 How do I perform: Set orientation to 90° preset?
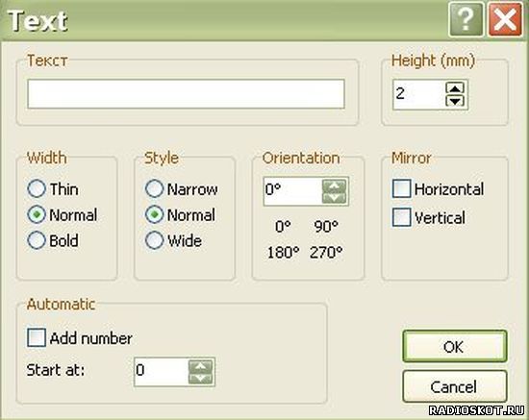(x=326, y=226)
